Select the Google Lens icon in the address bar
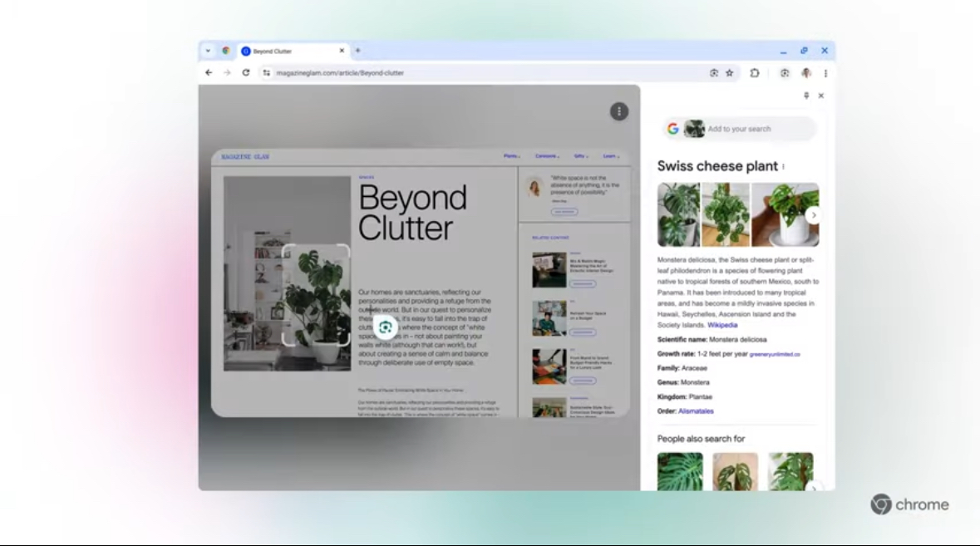 tap(712, 73)
